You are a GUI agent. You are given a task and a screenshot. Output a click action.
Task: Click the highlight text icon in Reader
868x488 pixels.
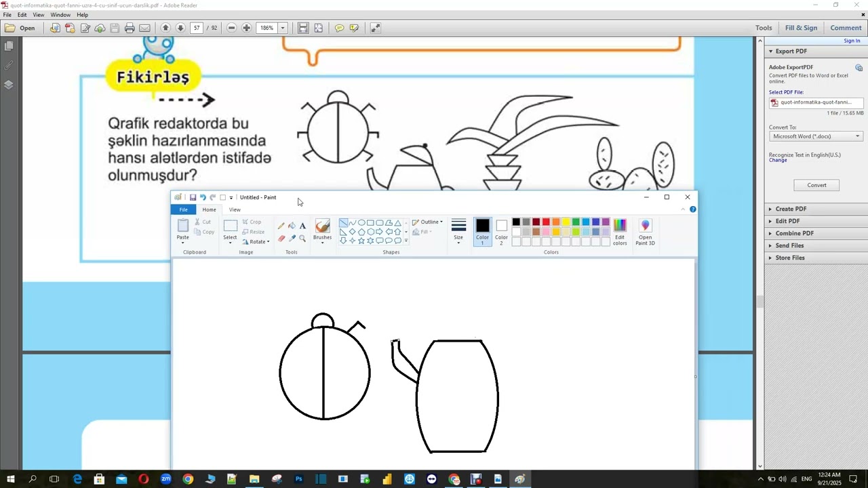[354, 28]
